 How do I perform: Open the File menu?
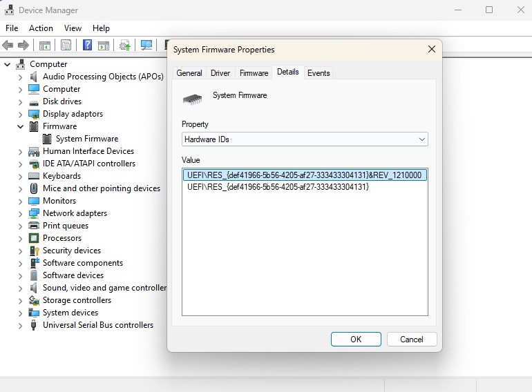pyautogui.click(x=12, y=28)
